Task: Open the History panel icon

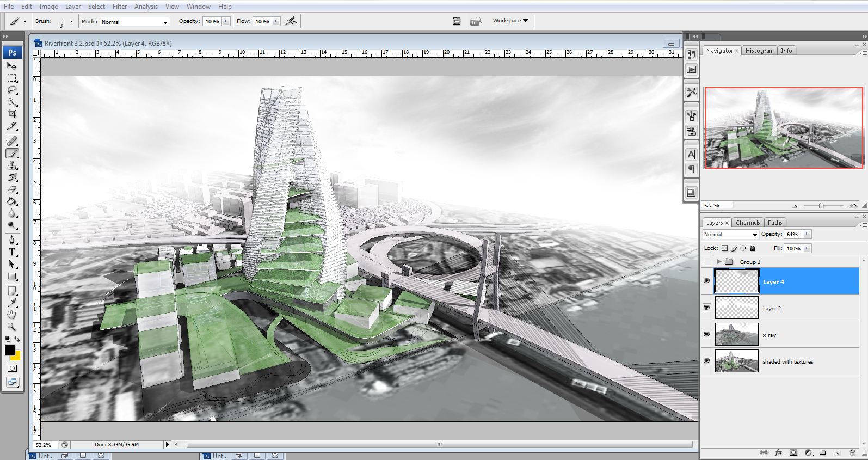Action: [691, 54]
